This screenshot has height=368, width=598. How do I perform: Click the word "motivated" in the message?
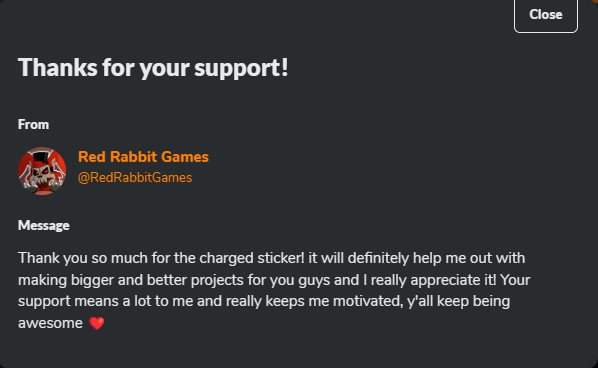click(368, 301)
